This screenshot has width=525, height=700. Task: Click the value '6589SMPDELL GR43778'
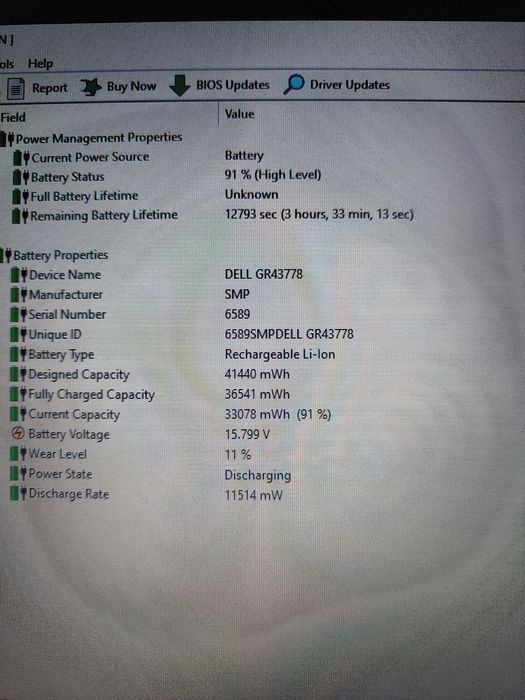pos(289,334)
